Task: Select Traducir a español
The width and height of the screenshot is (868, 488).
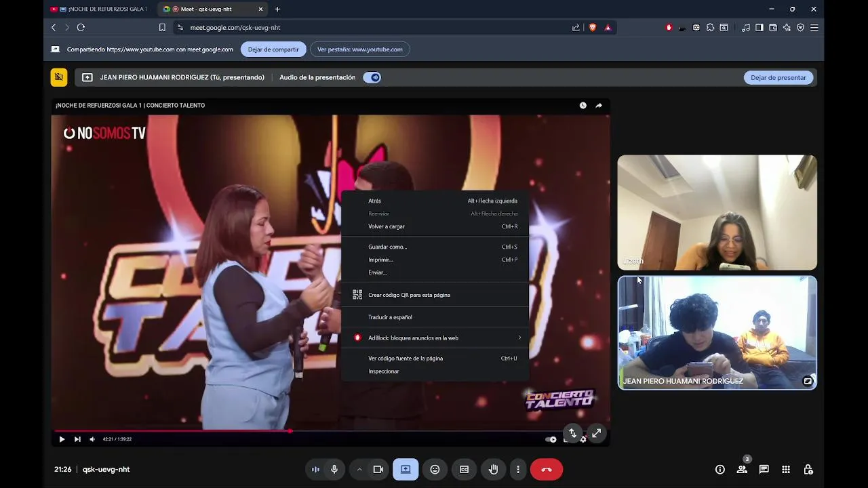Action: click(435, 317)
